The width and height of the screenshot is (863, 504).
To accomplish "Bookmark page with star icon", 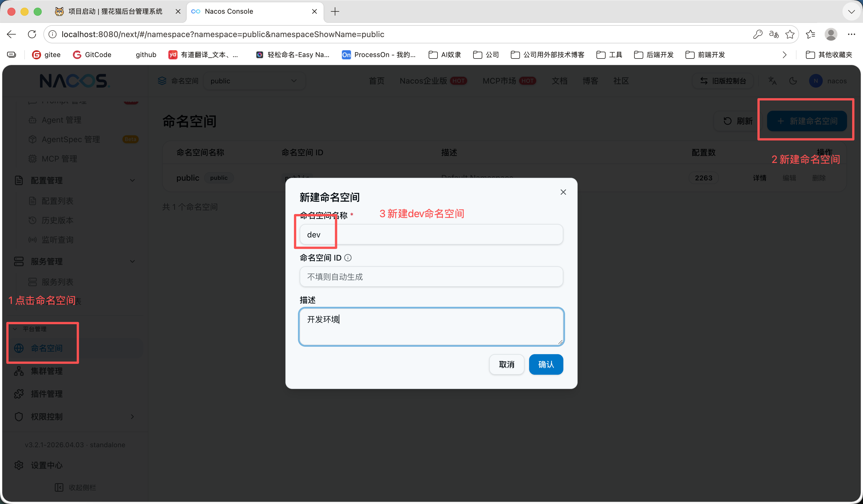I will (790, 34).
